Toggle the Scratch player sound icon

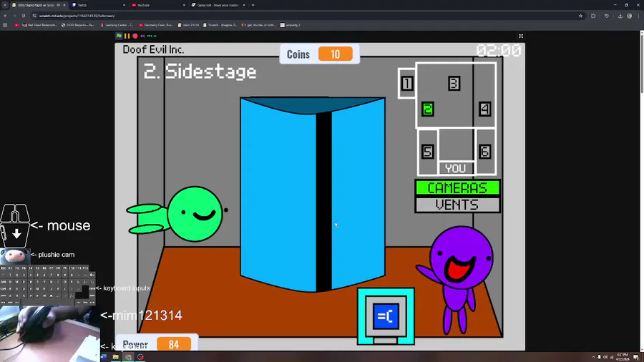coord(142,36)
